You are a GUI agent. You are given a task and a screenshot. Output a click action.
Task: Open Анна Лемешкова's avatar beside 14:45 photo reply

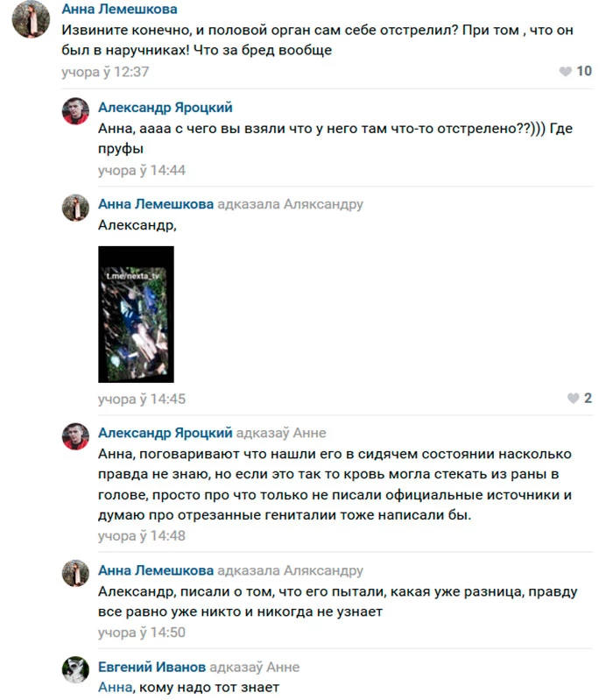coord(75,208)
